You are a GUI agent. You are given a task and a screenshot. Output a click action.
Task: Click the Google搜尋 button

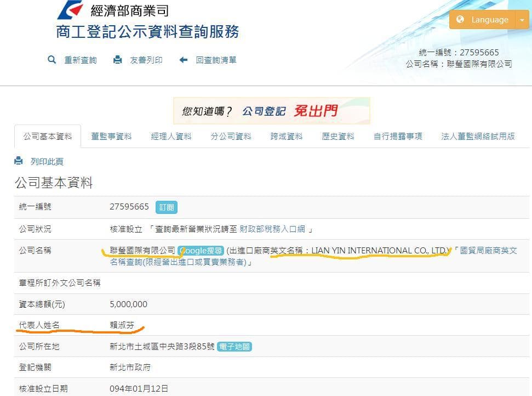pos(201,251)
